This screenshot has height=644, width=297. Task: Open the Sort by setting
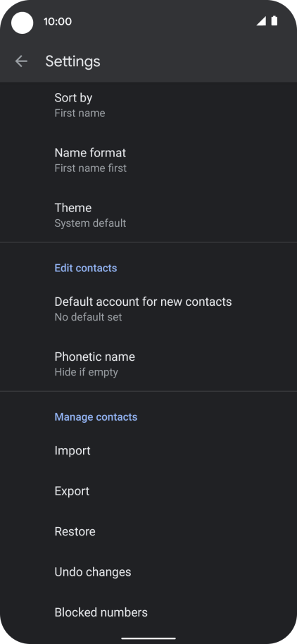point(148,105)
